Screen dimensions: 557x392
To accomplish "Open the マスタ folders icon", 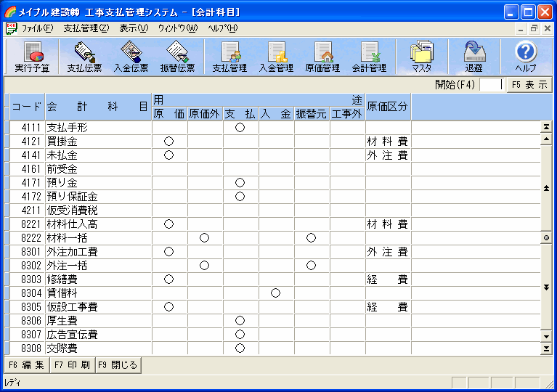I will [x=421, y=57].
